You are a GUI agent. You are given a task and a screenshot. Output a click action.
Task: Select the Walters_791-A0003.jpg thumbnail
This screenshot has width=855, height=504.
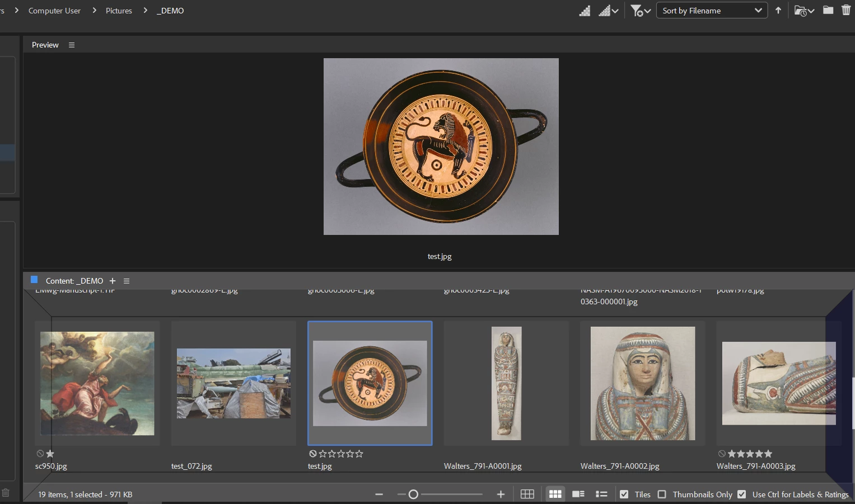779,383
